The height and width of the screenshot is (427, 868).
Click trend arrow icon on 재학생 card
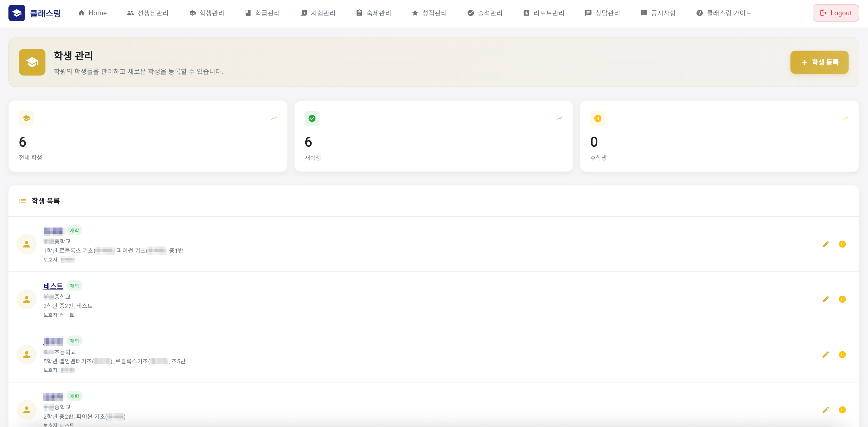pos(560,118)
